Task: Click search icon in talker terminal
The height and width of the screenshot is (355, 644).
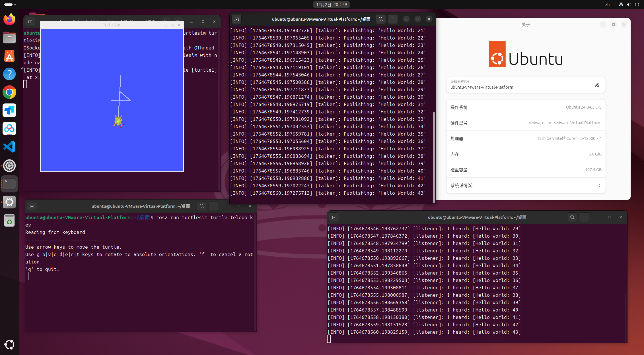Action: [x=380, y=19]
